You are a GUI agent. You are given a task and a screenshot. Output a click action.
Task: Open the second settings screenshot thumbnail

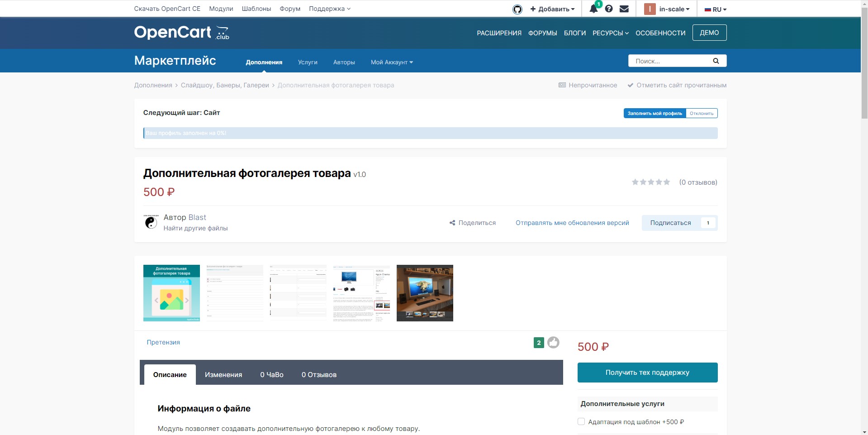tap(235, 293)
